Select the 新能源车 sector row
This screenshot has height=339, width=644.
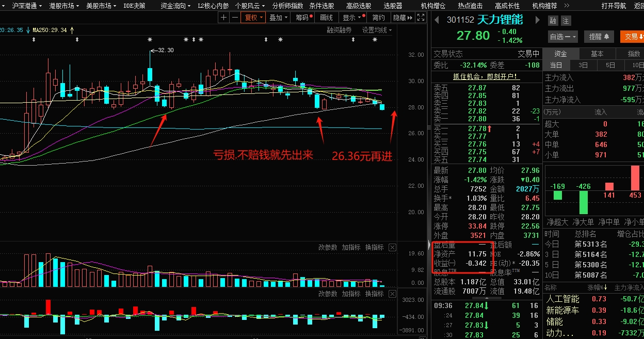pos(594,311)
